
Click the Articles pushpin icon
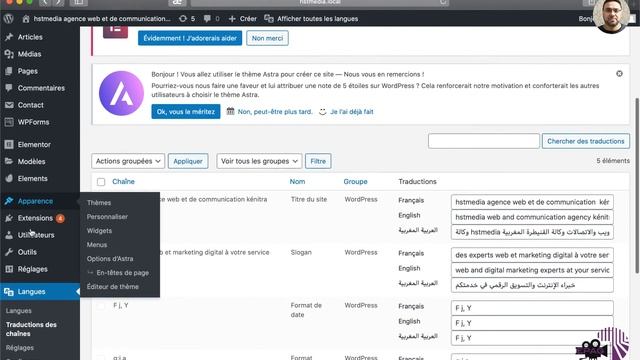tap(9, 37)
